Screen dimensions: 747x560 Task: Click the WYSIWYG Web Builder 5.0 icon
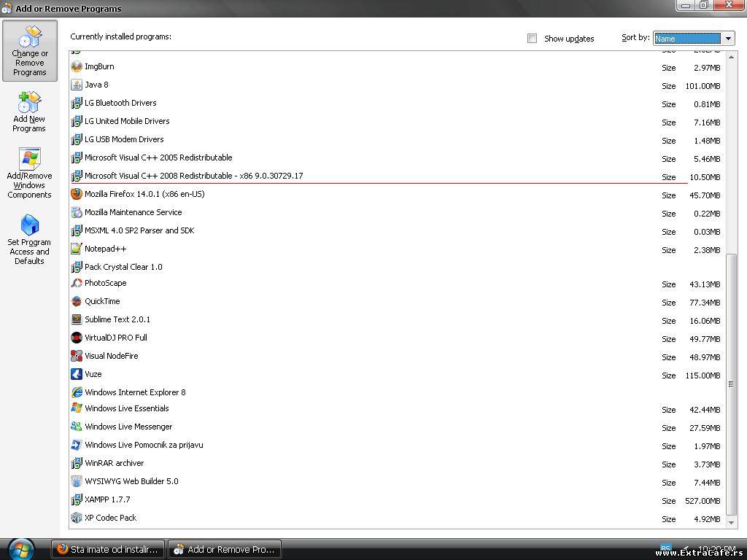76,481
